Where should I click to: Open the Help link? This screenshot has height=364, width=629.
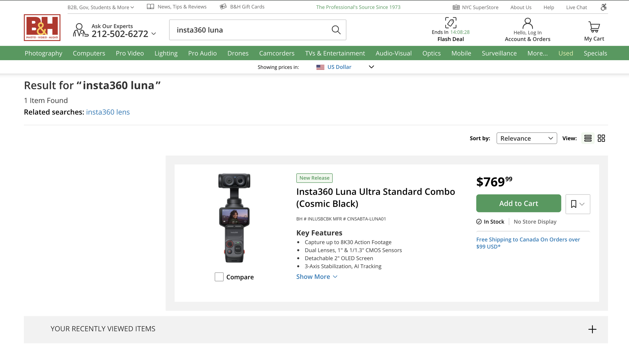[549, 7]
